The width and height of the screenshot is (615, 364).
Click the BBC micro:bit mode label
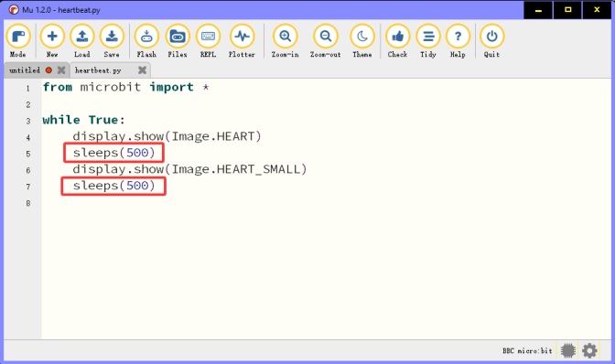527,350
